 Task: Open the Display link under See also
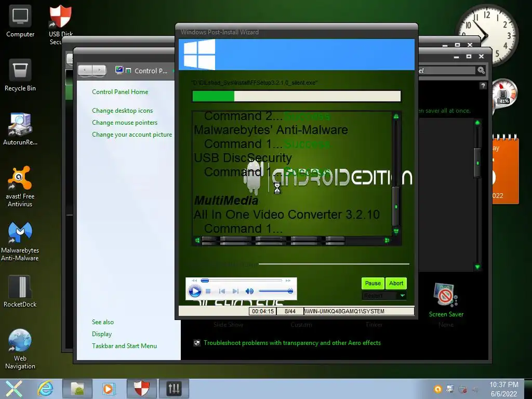click(102, 334)
